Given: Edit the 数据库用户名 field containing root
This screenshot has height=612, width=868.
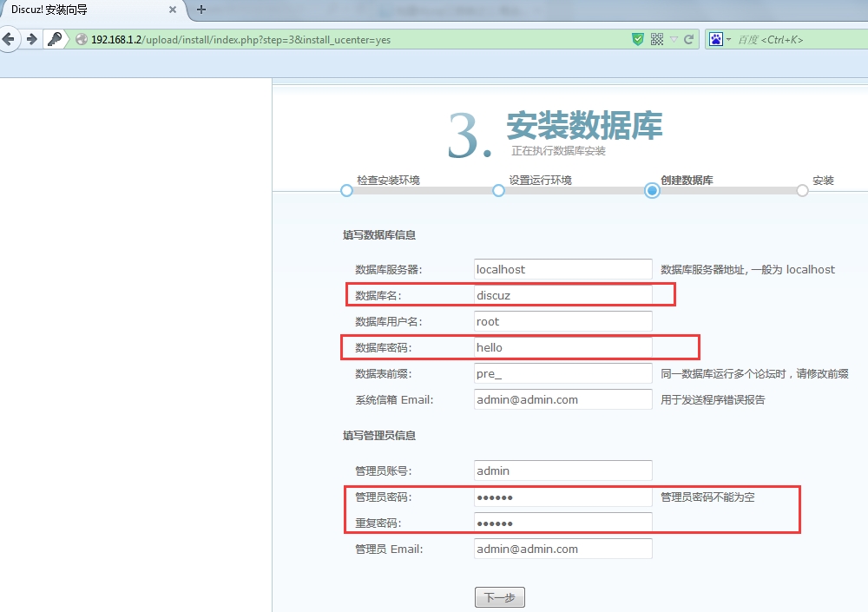Looking at the screenshot, I should click(563, 321).
